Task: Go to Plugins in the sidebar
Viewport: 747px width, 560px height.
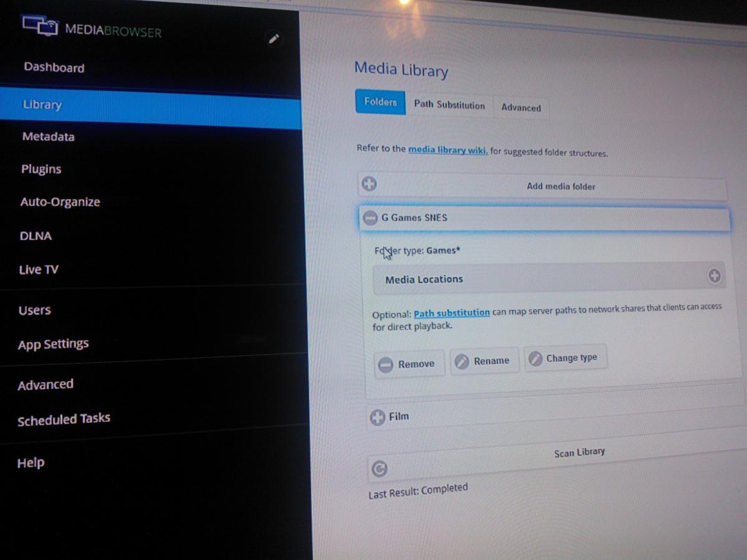Action: (41, 169)
